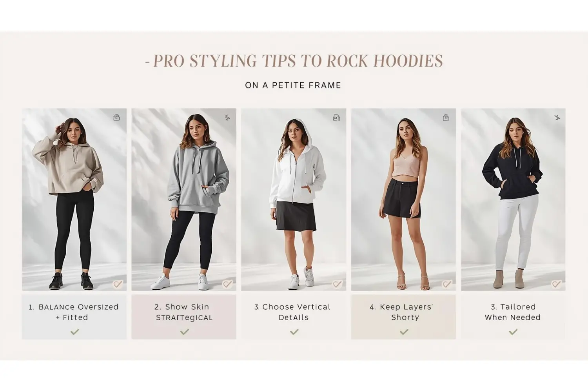Toggle the checkmark under Tailored When Needed

tap(513, 332)
